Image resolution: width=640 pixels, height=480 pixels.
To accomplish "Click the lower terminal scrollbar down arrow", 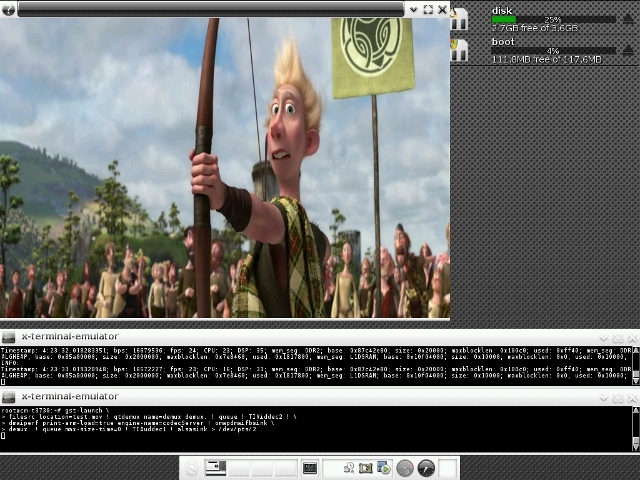I will 636,447.
